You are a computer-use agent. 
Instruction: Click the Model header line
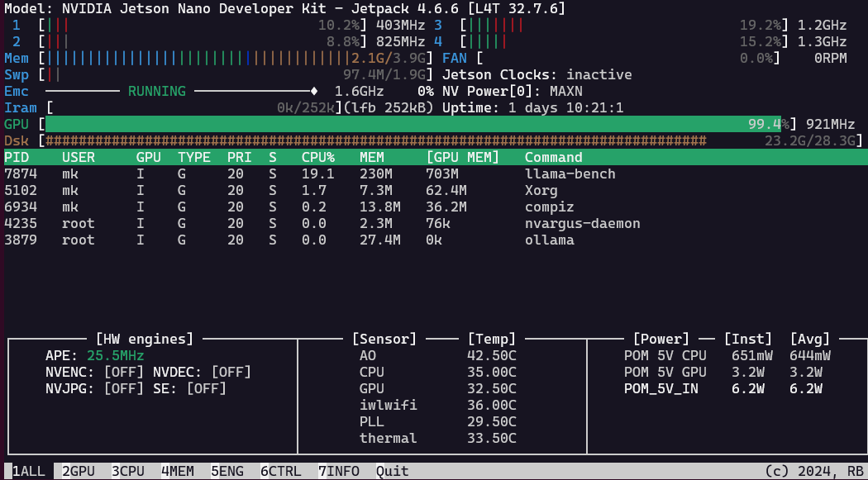285,8
